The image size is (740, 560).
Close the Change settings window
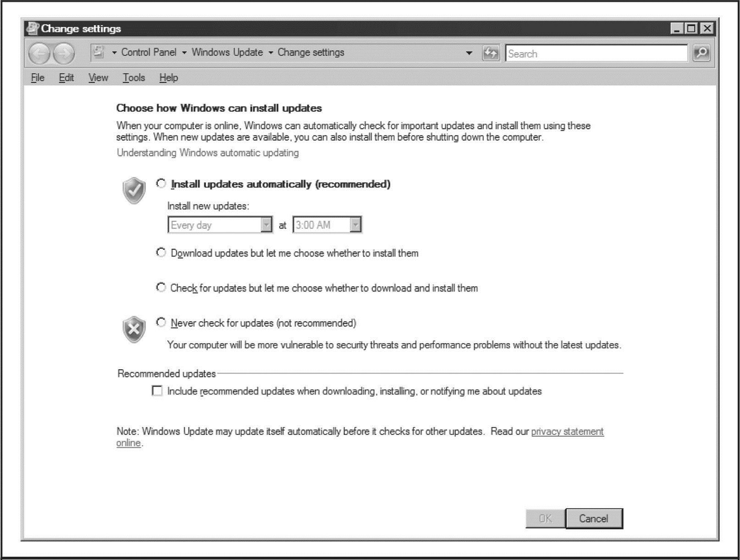point(707,28)
